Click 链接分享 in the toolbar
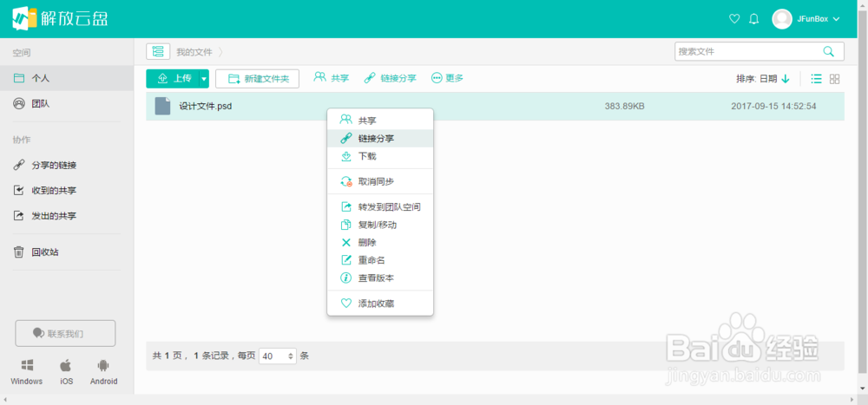The height and width of the screenshot is (405, 868). [x=391, y=78]
